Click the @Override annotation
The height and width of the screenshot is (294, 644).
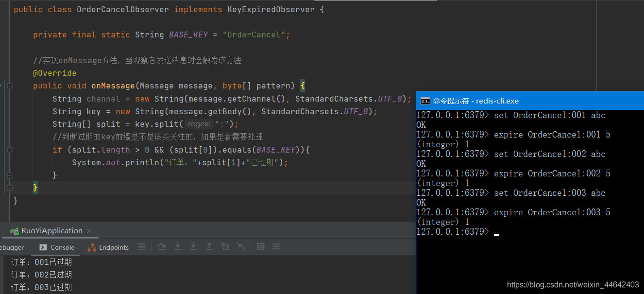point(55,73)
